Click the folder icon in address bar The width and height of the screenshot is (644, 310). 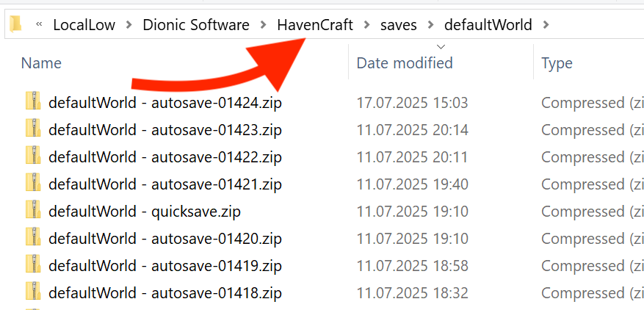pos(15,24)
